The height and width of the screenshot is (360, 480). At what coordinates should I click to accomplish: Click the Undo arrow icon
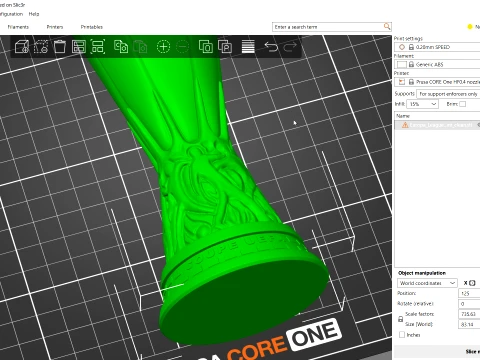click(x=271, y=47)
